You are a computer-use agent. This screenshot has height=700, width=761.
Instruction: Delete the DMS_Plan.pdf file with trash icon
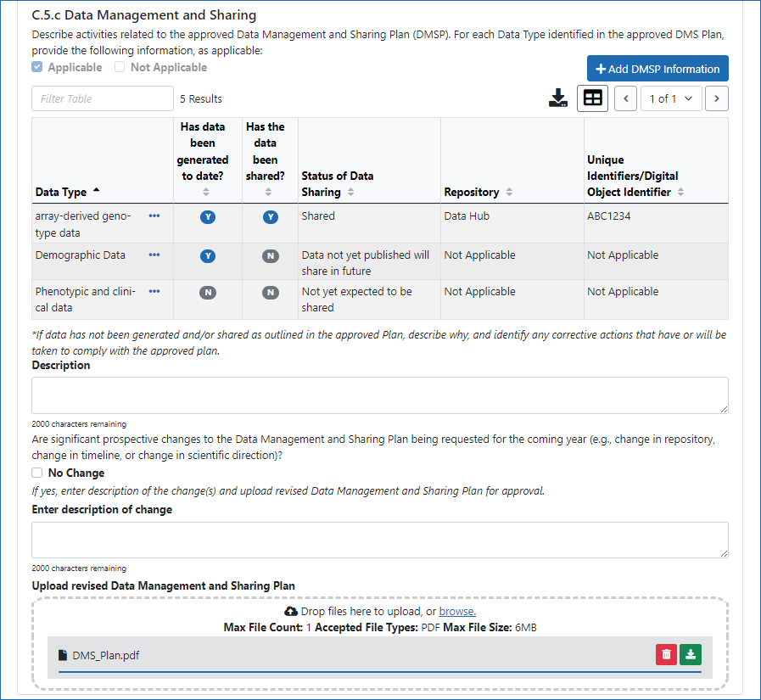[x=666, y=655]
